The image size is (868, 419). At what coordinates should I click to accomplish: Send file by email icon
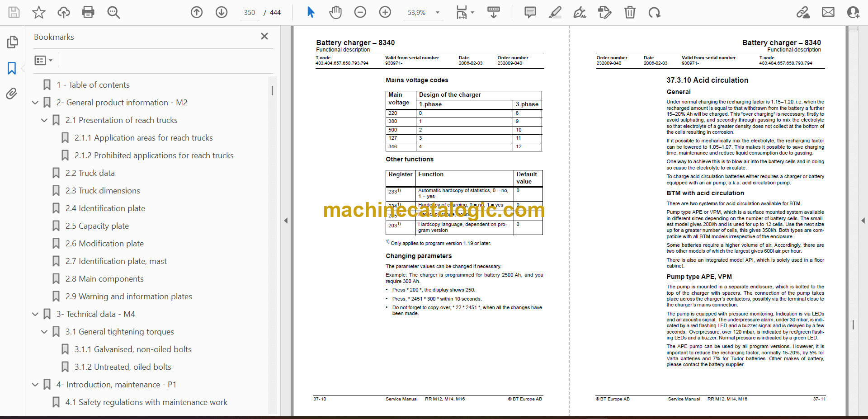pyautogui.click(x=828, y=12)
